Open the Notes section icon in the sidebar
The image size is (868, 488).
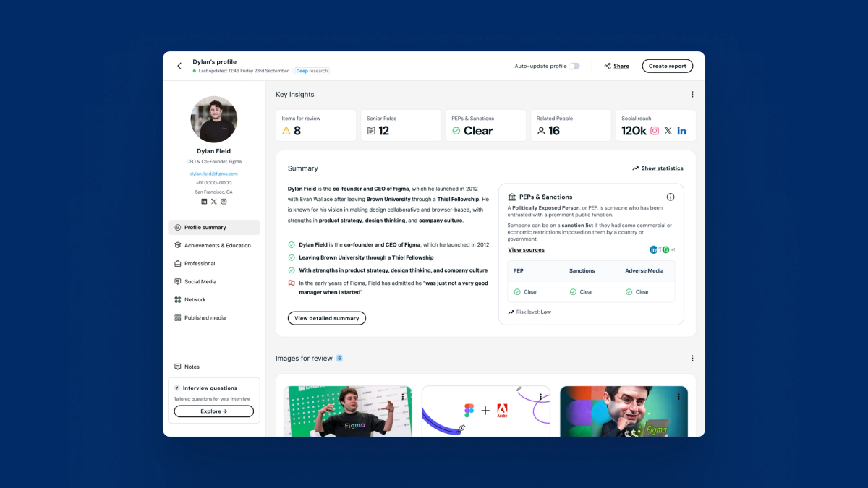(176, 367)
